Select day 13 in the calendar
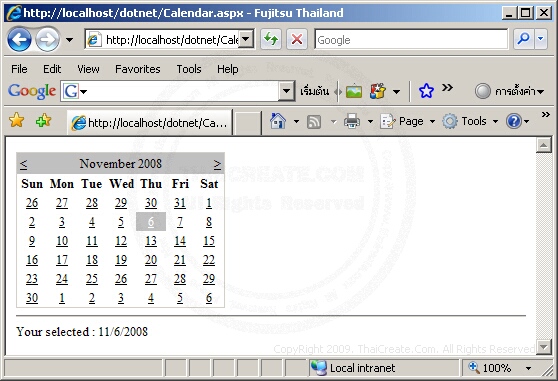 151,241
